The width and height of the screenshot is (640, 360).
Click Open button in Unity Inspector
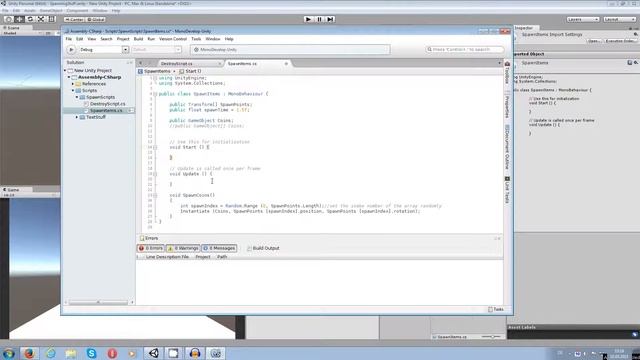tap(594, 41)
